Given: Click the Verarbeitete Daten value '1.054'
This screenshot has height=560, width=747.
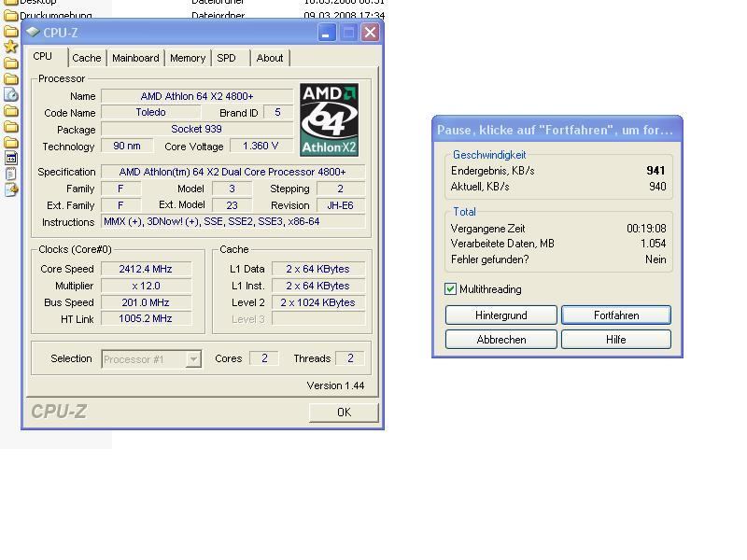Looking at the screenshot, I should pos(653,244).
